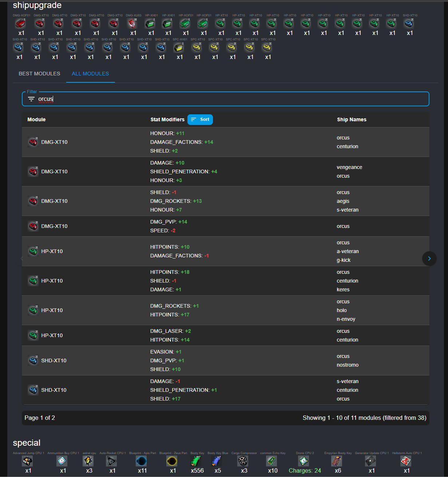This screenshot has height=477, width=448.
Task: Select the Drone CPU 2 icon
Action: 304,461
